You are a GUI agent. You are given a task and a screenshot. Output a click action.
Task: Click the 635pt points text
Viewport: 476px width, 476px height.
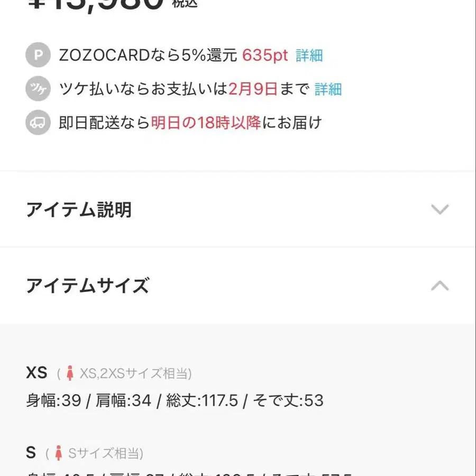tap(266, 55)
